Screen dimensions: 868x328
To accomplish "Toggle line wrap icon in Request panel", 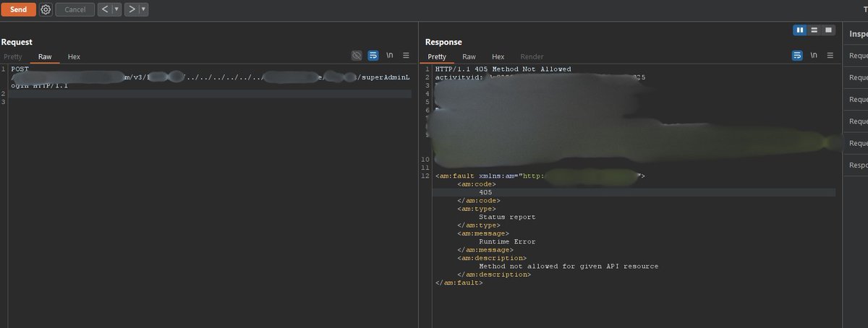I will [x=373, y=56].
